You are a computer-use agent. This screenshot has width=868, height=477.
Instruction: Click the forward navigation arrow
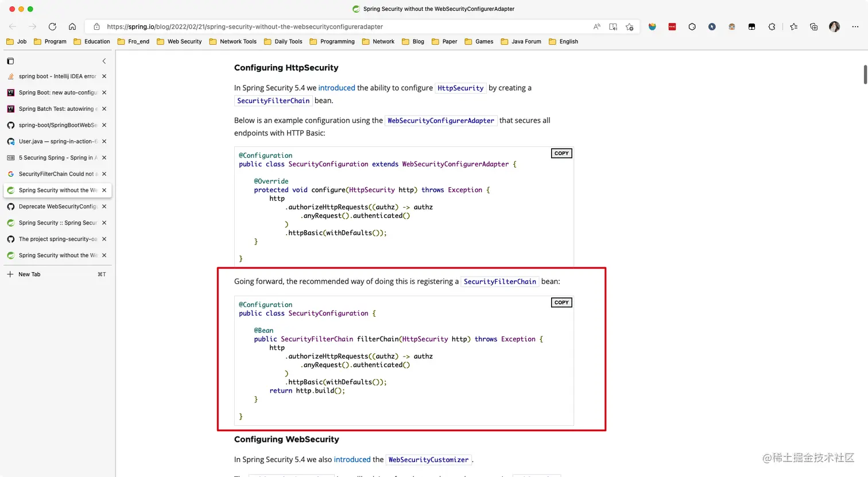coord(33,26)
